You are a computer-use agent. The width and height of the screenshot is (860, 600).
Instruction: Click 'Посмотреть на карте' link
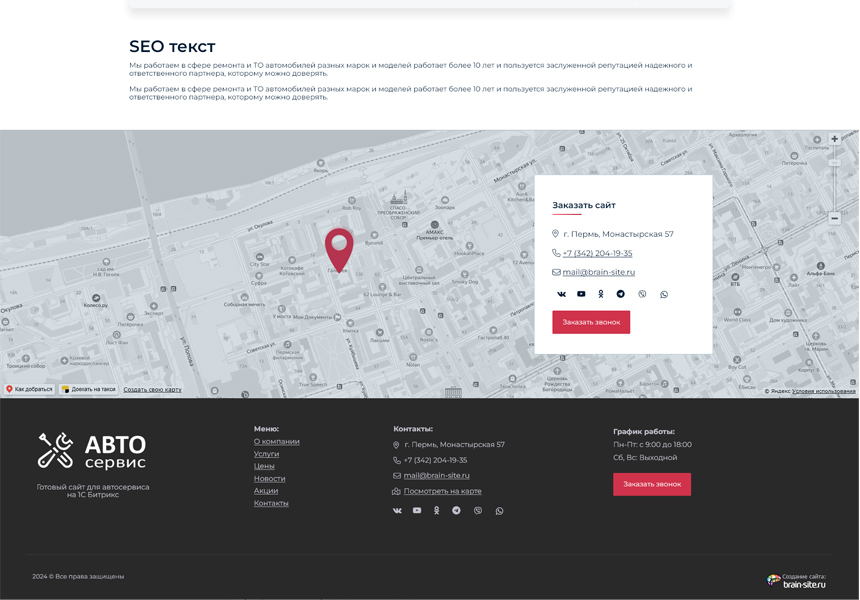(x=442, y=491)
